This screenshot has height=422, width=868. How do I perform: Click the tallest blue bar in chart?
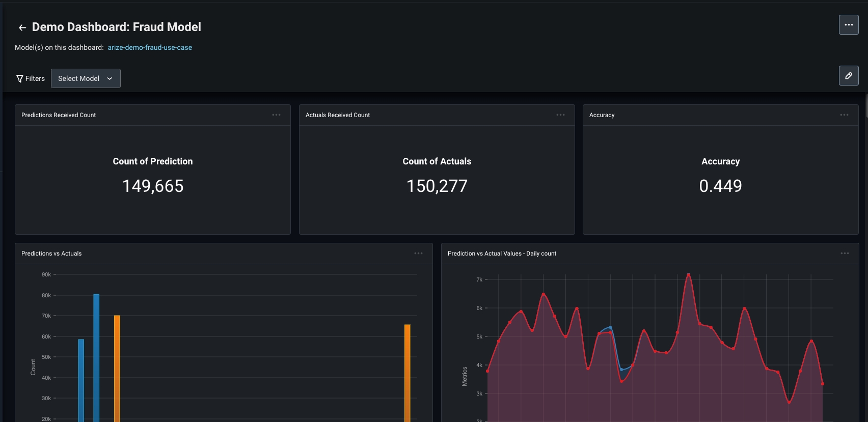(96, 358)
